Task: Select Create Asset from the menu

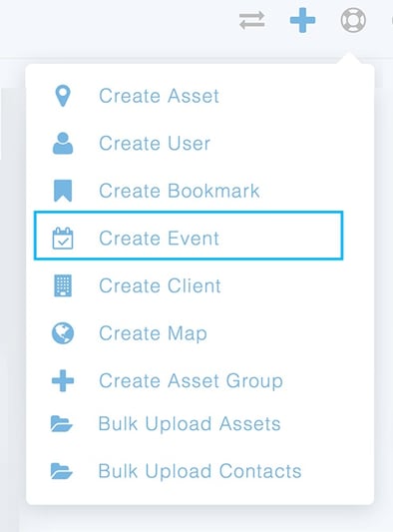Action: [159, 96]
